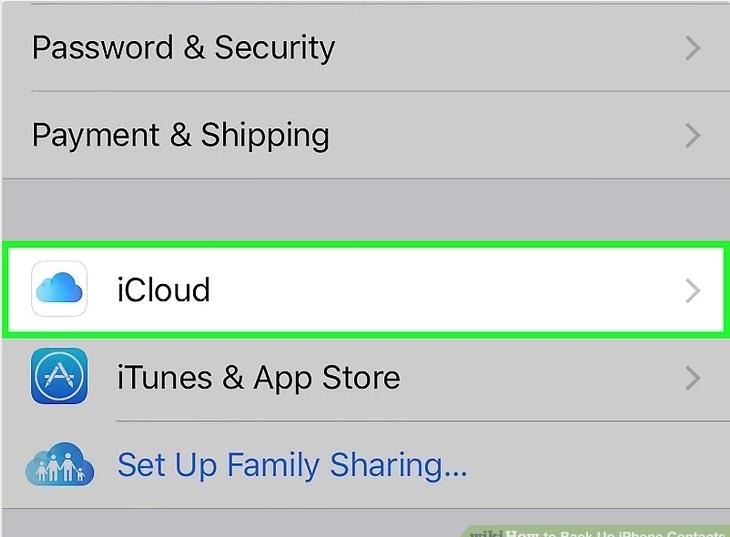Tap the blue App Store icon
This screenshot has width=730, height=537.
(59, 376)
